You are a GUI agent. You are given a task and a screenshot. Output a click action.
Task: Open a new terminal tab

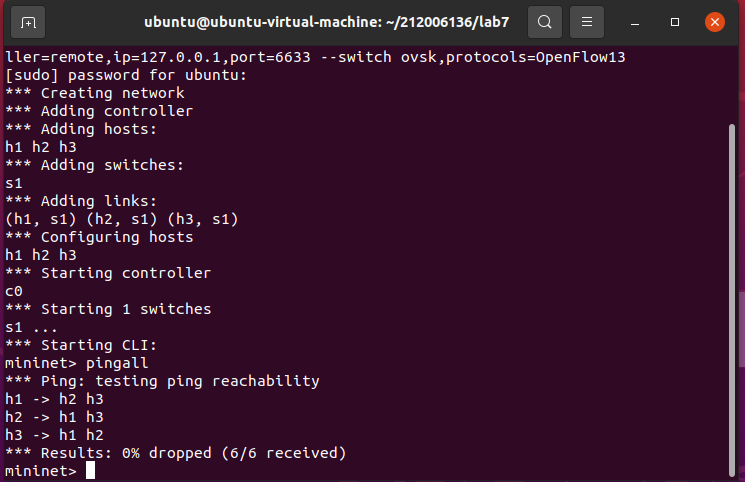(x=28, y=22)
